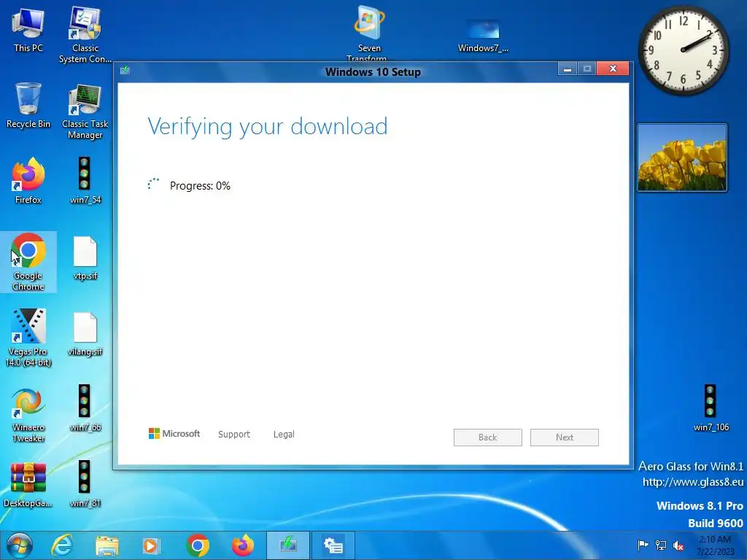This screenshot has height=560, width=747.
Task: Click the analog clock gadget
Action: 683,50
